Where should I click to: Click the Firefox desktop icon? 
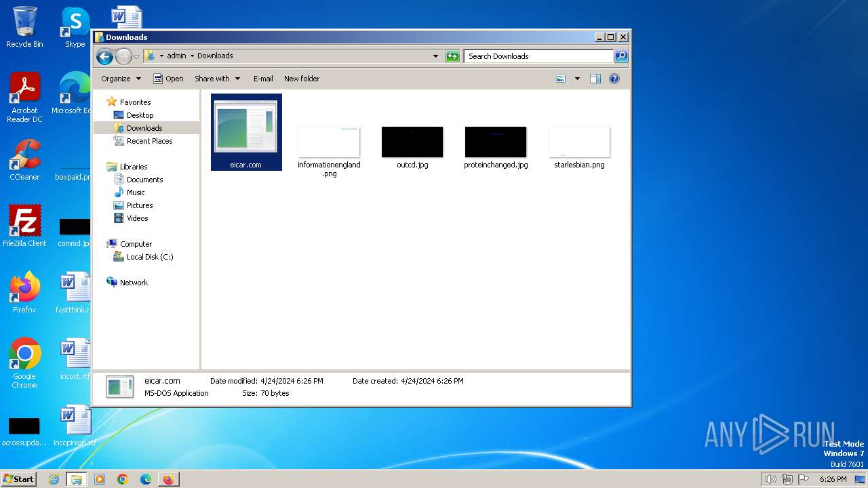coord(24,292)
